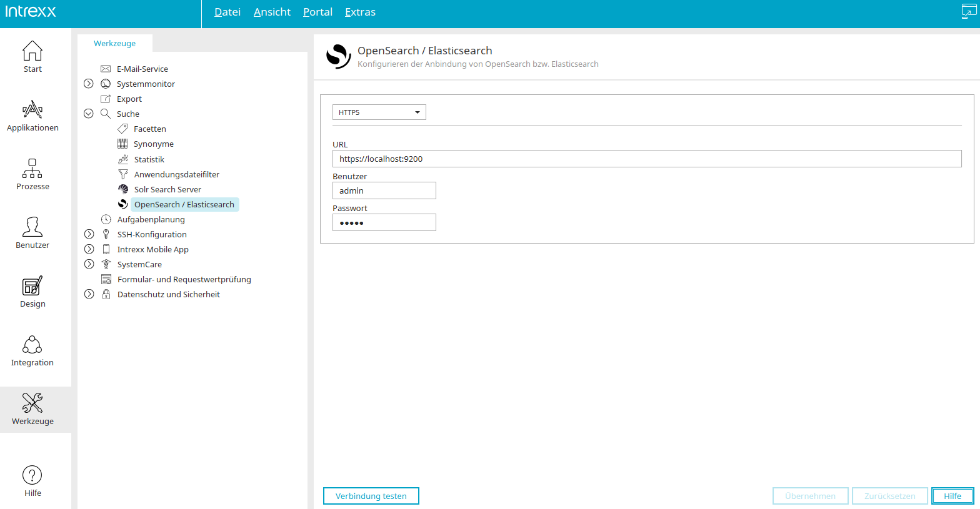Viewport: 980px width, 509px height.
Task: Open the Hilfe question mark icon
Action: (32, 475)
